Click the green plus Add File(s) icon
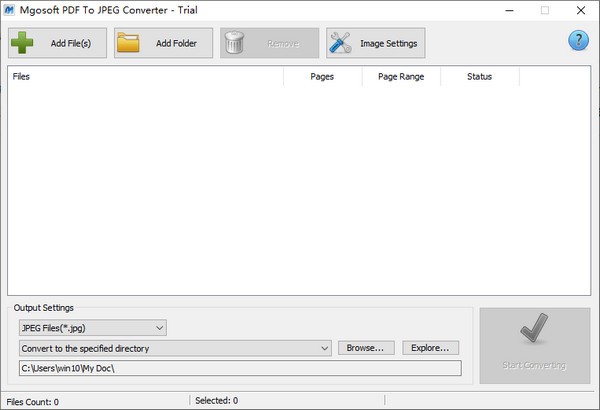The image size is (600, 410). click(x=22, y=42)
